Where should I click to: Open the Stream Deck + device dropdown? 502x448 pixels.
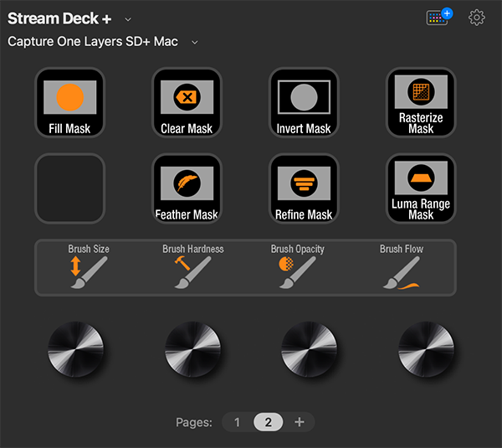pos(128,19)
